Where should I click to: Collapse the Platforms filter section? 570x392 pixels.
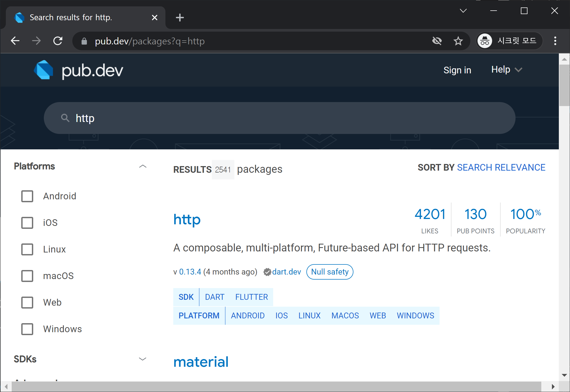143,166
